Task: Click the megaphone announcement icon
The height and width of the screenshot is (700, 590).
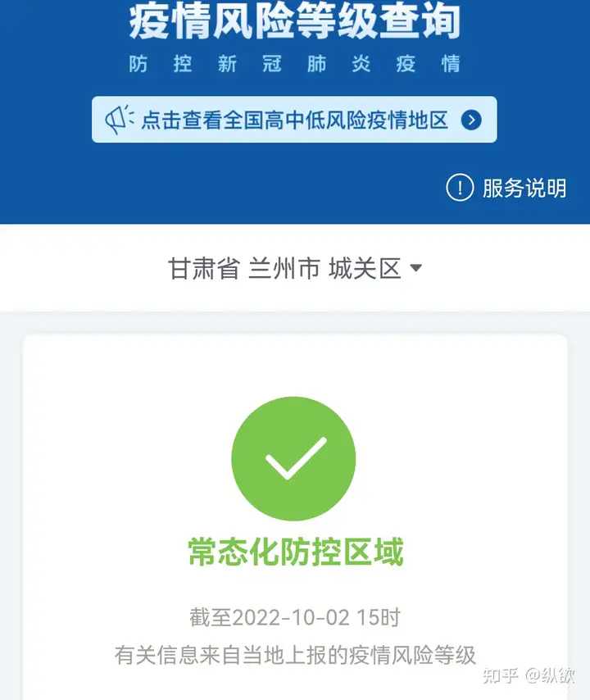Action: [x=119, y=120]
